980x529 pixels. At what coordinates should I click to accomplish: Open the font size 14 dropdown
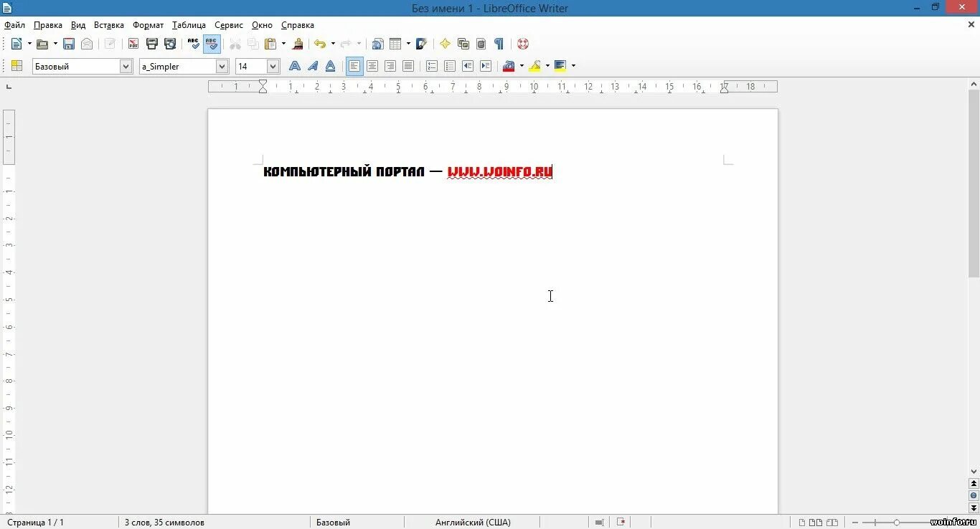point(273,66)
